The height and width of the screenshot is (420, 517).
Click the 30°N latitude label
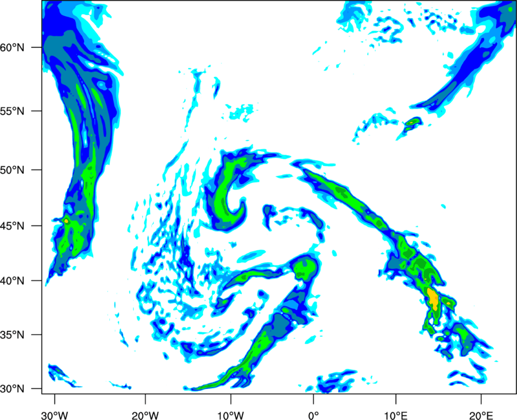pyautogui.click(x=12, y=389)
